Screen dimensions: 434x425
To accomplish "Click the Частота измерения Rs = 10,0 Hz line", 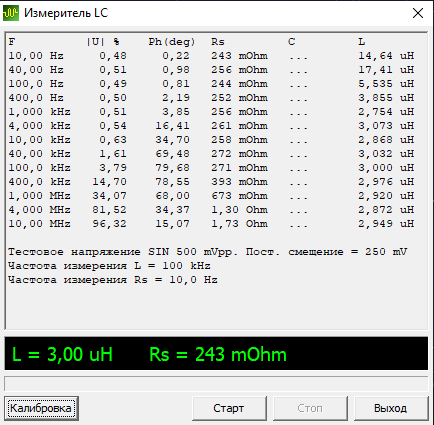I will tap(113, 280).
